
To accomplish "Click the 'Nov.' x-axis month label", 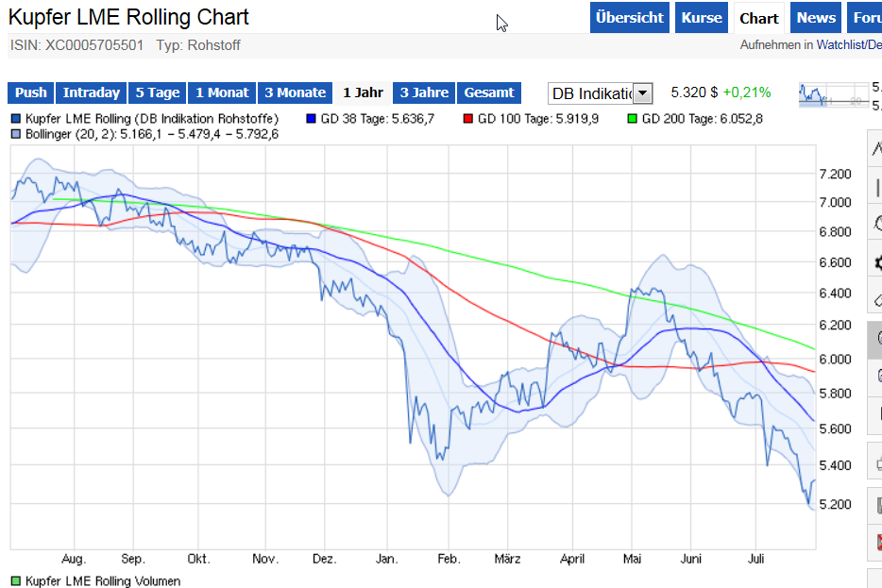I will tap(265, 559).
